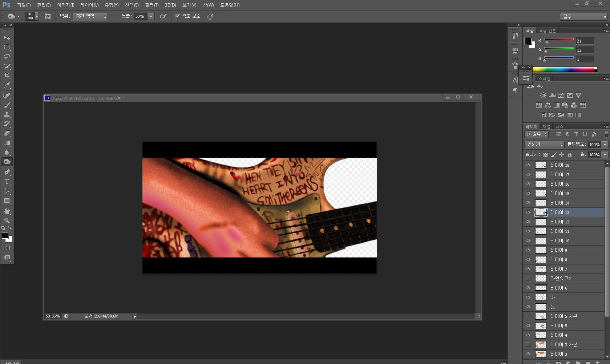This screenshot has height=364, width=610.
Task: Select the Crop tool
Action: (x=7, y=76)
